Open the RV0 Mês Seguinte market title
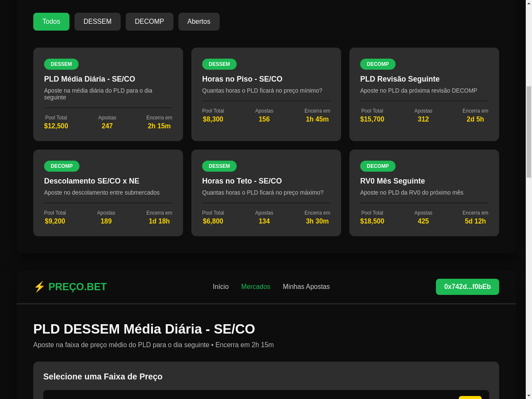 (x=392, y=181)
